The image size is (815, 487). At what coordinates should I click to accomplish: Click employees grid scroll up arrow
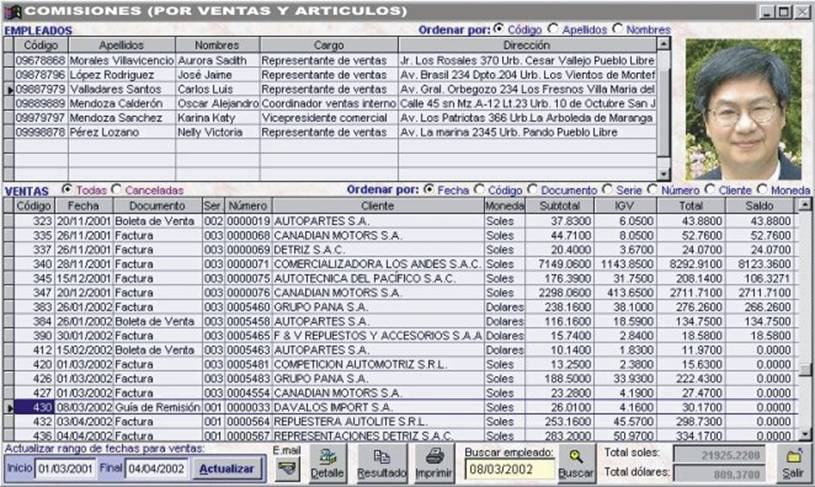point(663,44)
